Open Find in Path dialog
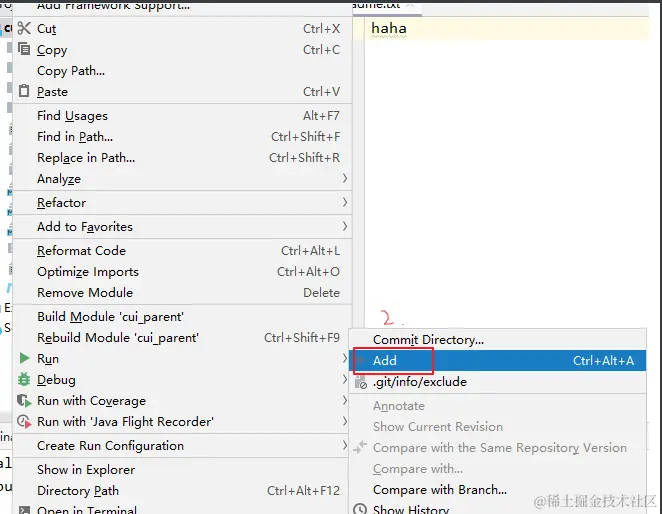Viewport: 662px width, 514px height. tap(183, 136)
